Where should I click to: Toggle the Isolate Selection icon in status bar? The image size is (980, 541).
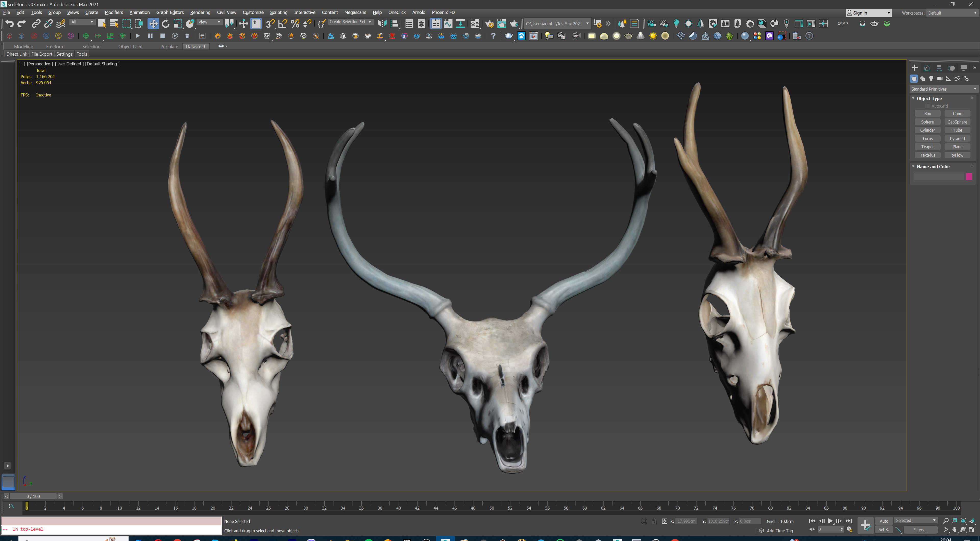tap(644, 521)
